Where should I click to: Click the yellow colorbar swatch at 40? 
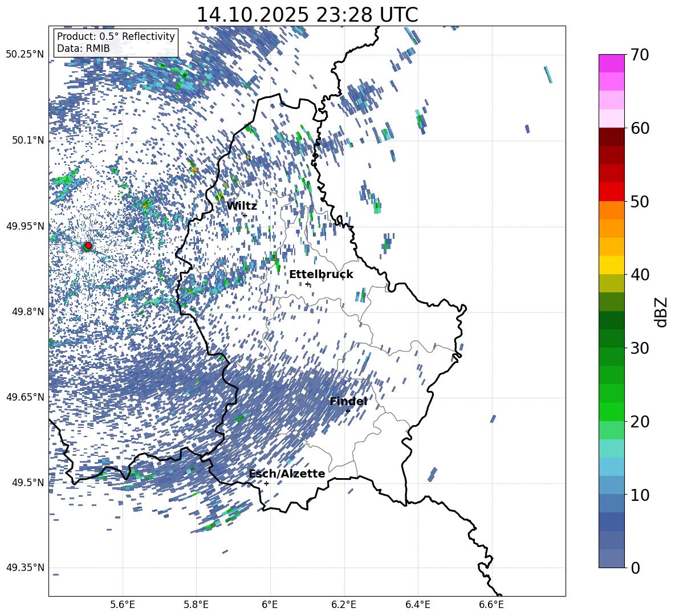611,265
